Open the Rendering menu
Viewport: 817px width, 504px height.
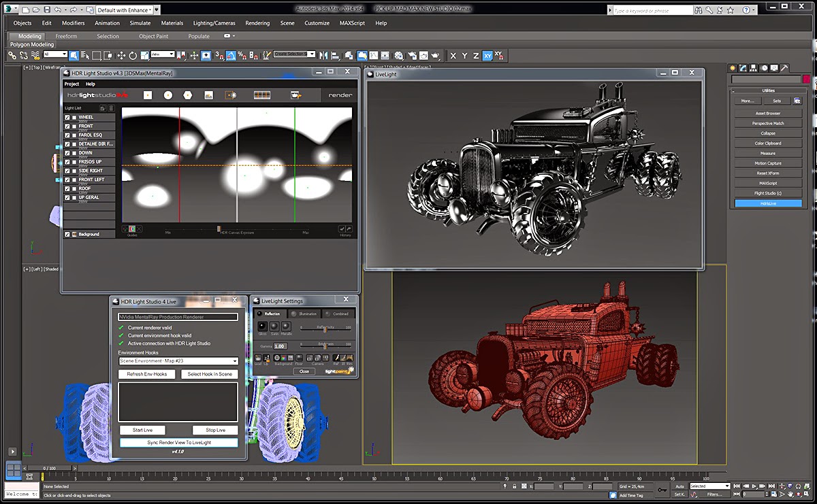(257, 23)
